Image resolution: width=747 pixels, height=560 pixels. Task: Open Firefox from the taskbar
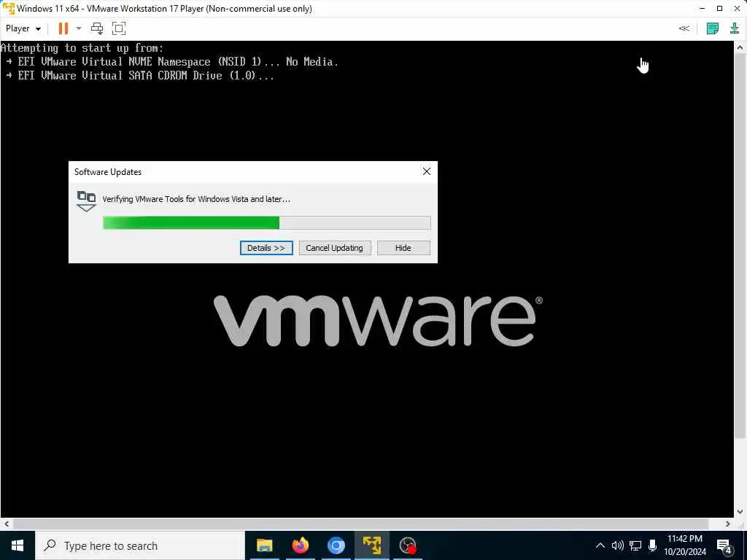(300, 545)
